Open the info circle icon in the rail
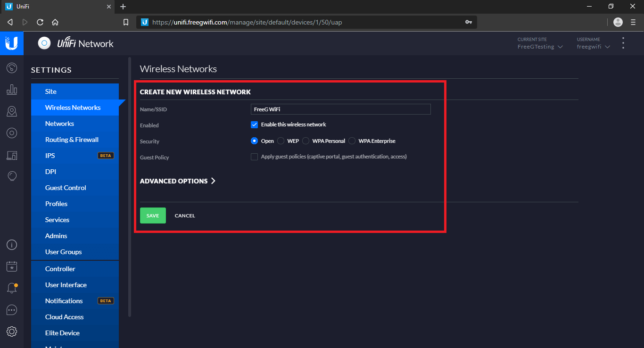The height and width of the screenshot is (348, 644). 12,245
